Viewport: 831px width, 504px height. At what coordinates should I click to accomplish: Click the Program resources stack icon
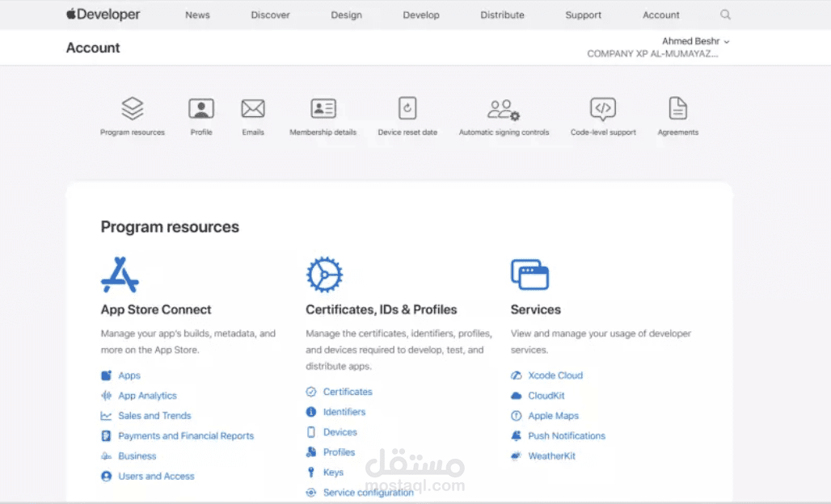pyautogui.click(x=133, y=108)
